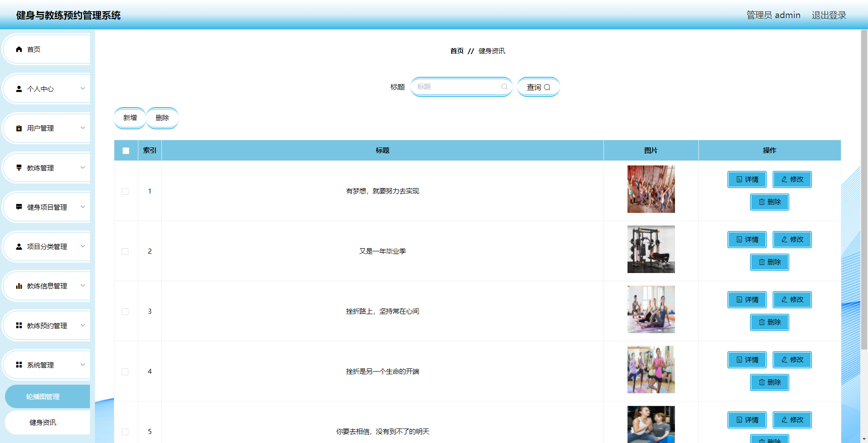Screen dimensions: 868x443
Task: Open the image thumbnail of row 3
Action: click(x=651, y=309)
